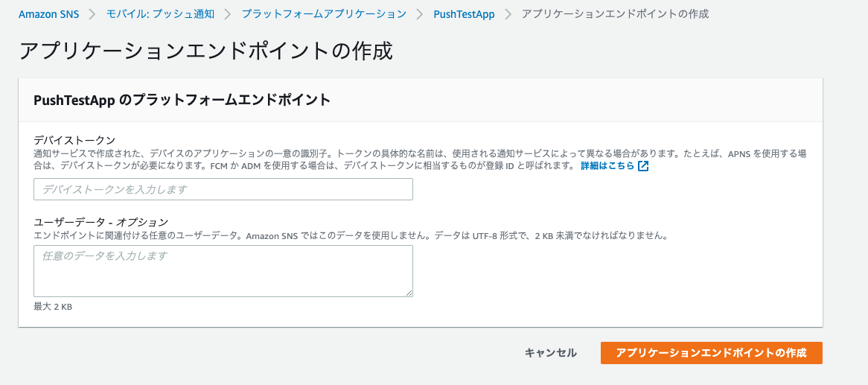Return to PushTestApp breadcrumb page
Viewport: 868px width, 385px height.
464,14
